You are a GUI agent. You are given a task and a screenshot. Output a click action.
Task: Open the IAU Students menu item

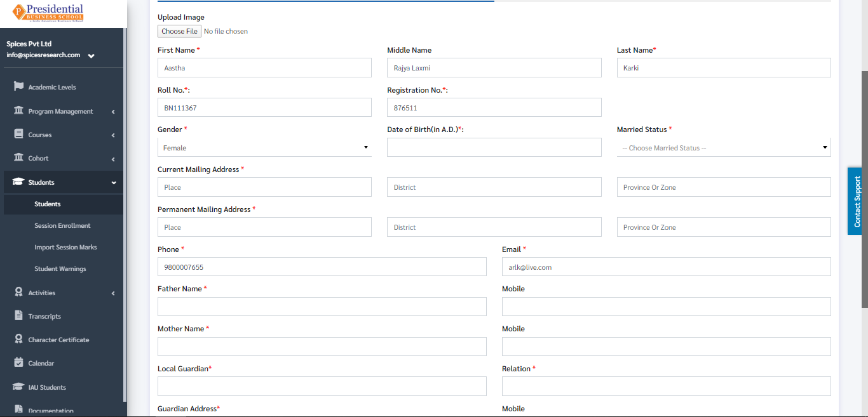tap(47, 387)
